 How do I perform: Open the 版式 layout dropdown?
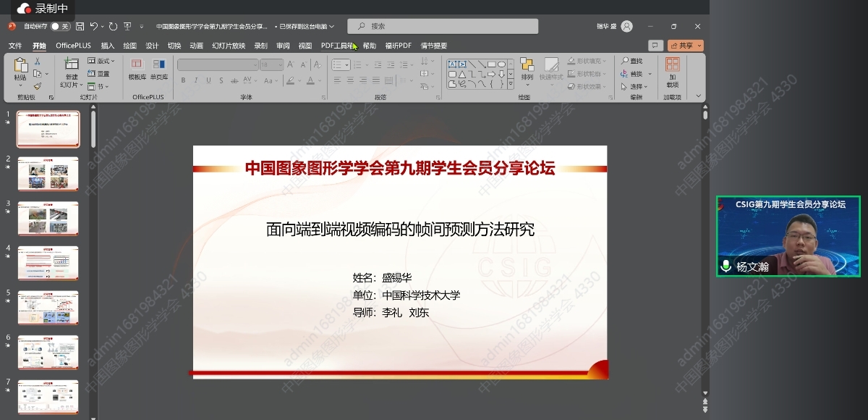point(101,62)
